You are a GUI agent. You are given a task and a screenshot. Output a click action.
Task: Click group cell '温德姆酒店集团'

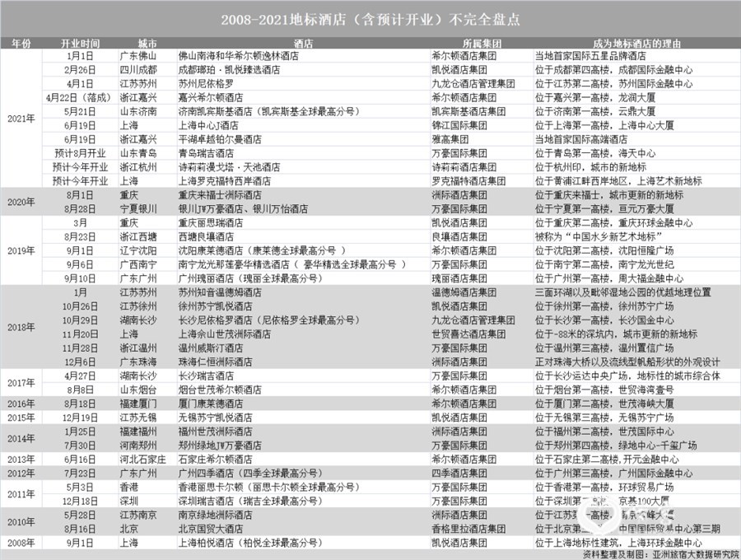464,292
